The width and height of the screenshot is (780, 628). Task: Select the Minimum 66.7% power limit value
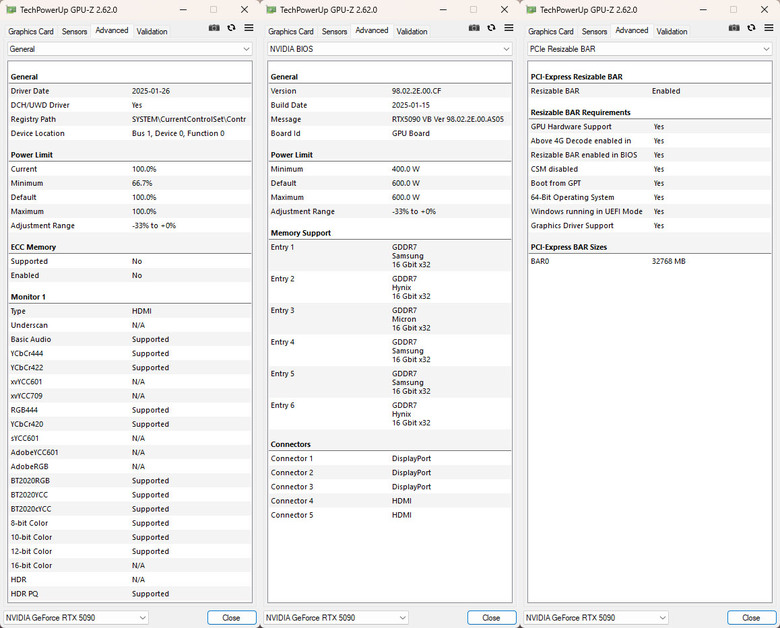click(142, 183)
